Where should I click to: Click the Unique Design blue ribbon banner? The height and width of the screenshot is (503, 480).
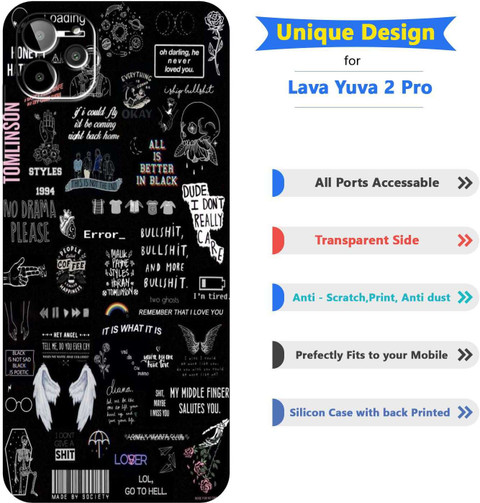point(356,33)
